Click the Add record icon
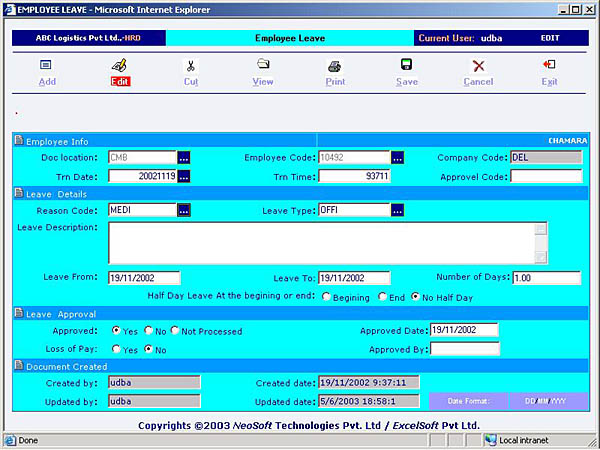 [46, 65]
